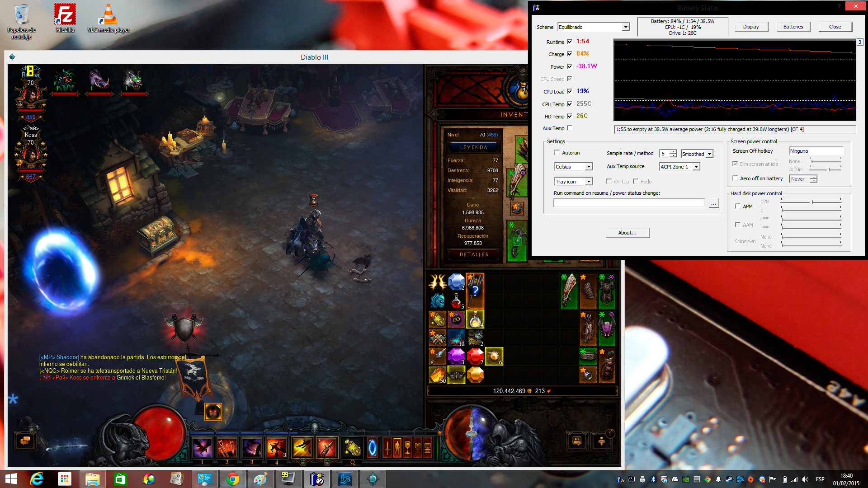Open Chrome from the taskbar
This screenshot has height=488, width=868.
(x=233, y=479)
